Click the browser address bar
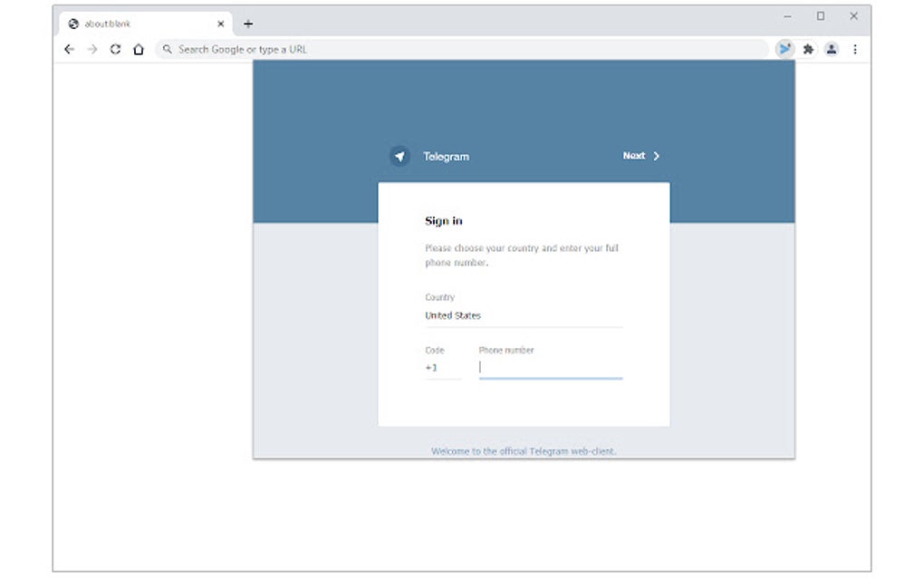Viewport: 924px width, 578px height. click(x=453, y=49)
